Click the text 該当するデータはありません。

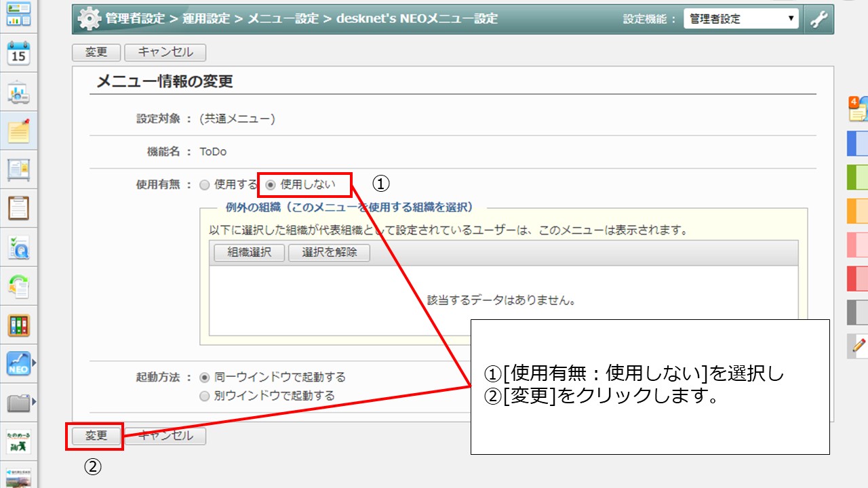pos(502,300)
